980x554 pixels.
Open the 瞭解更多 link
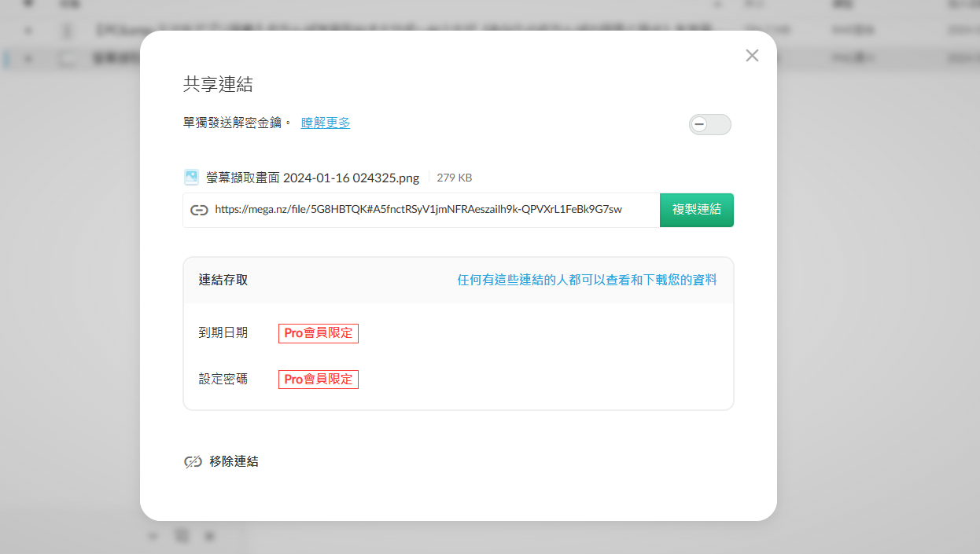326,123
